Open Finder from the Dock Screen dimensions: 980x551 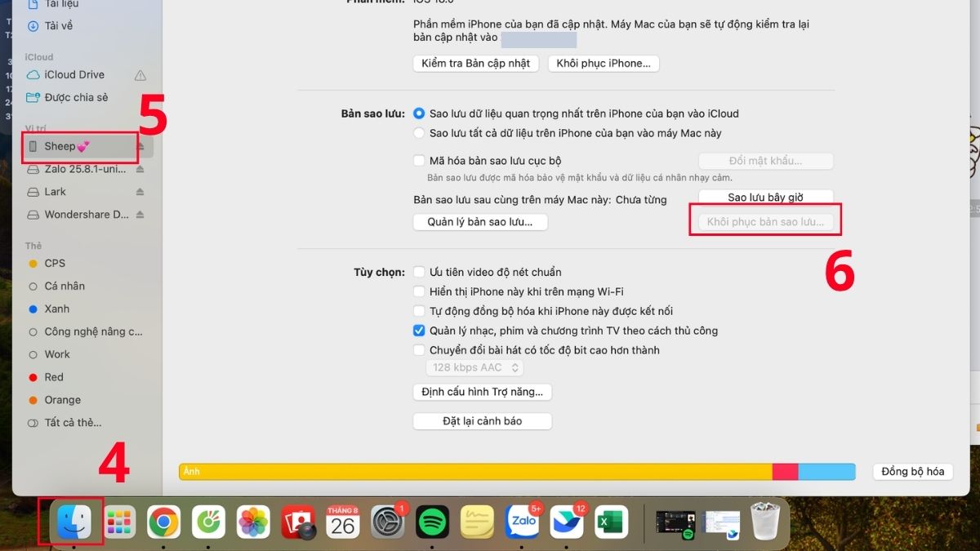click(x=73, y=521)
